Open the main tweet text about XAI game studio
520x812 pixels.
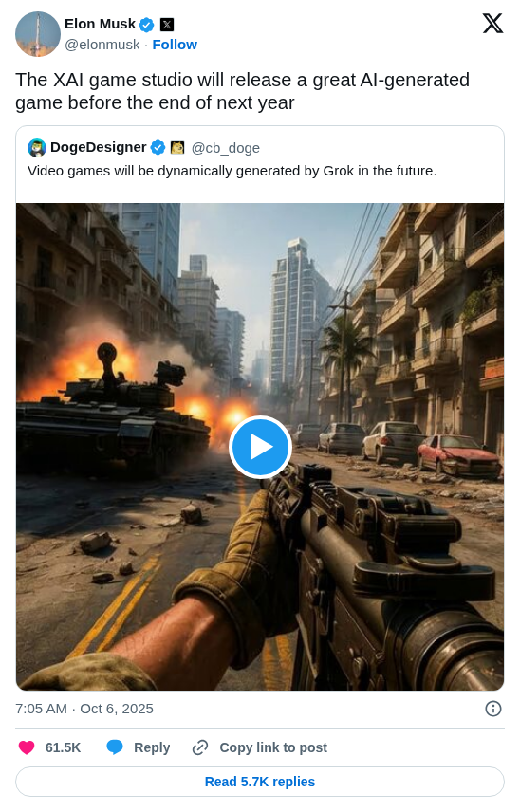(x=242, y=91)
